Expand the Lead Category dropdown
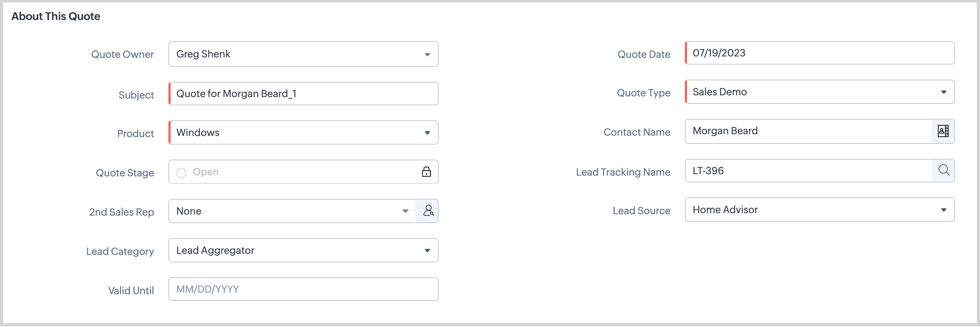This screenshot has height=327, width=980. (x=427, y=251)
